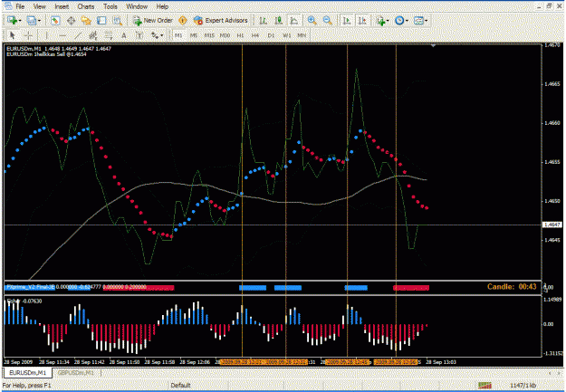Image resolution: width=566 pixels, height=392 pixels.
Task: Toggle the Terminal window icon
Action: [x=101, y=21]
